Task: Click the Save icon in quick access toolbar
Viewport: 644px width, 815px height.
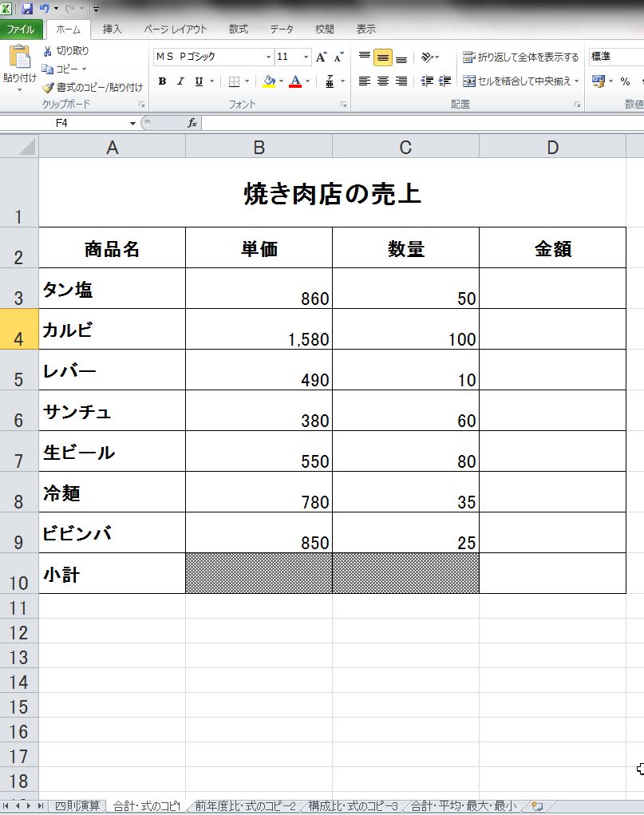Action: 27,9
